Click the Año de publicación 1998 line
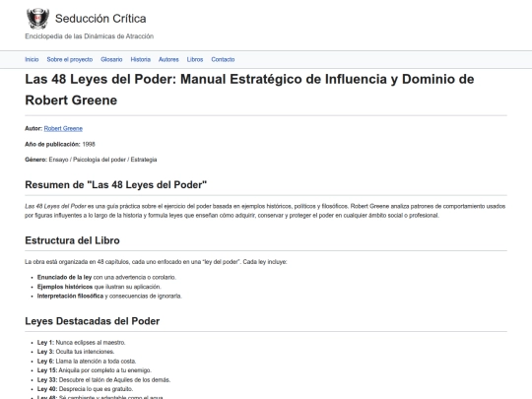 point(60,144)
